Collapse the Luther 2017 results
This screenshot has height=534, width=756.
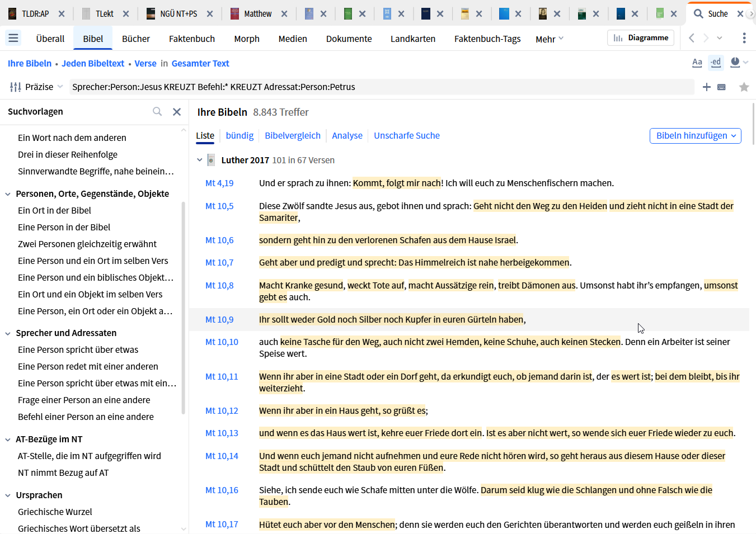[x=200, y=160]
